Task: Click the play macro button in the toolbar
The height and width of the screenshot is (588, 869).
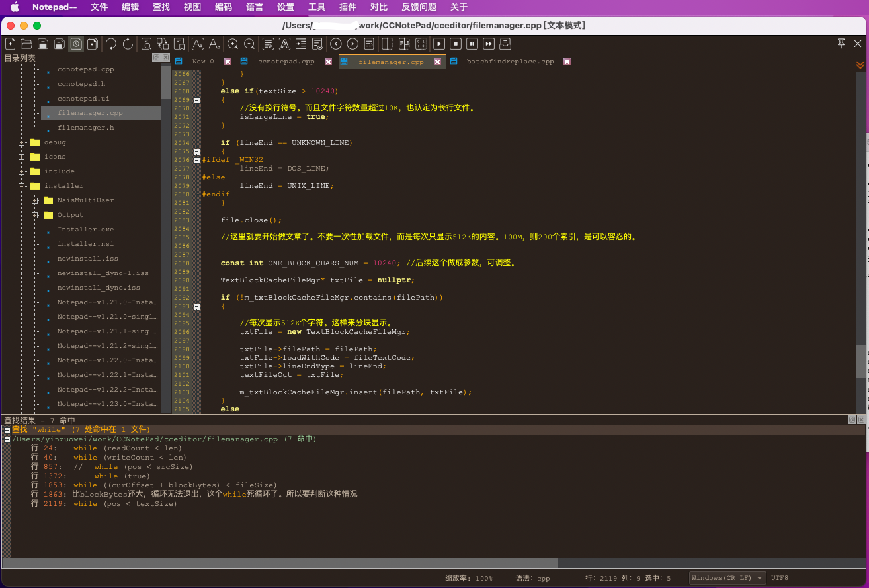Action: [439, 44]
